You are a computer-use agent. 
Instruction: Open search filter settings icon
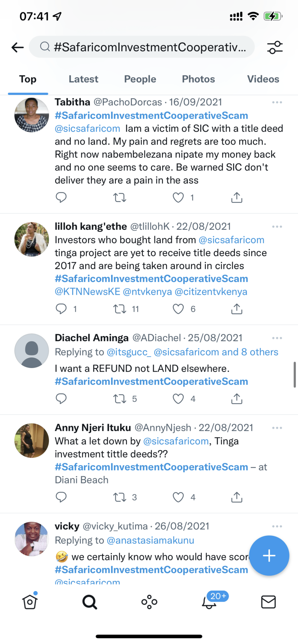click(x=275, y=47)
